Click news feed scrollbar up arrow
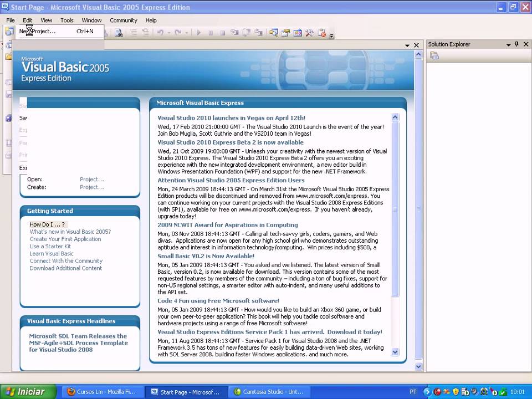 (x=395, y=117)
